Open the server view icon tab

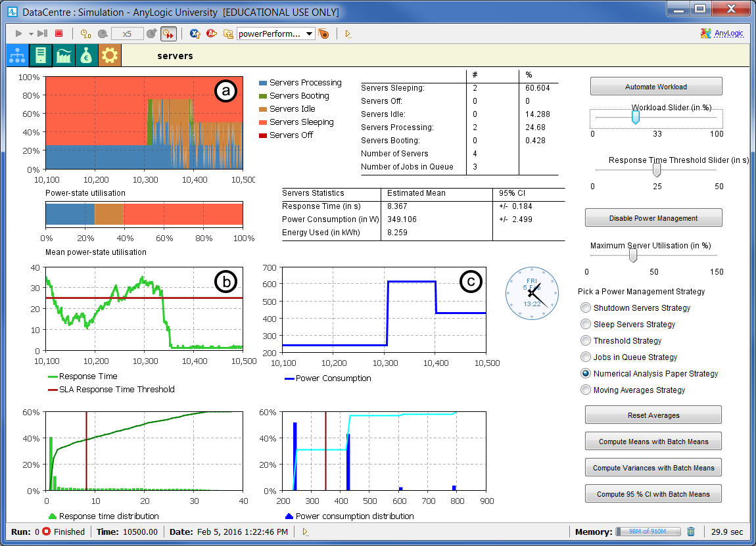tap(41, 56)
